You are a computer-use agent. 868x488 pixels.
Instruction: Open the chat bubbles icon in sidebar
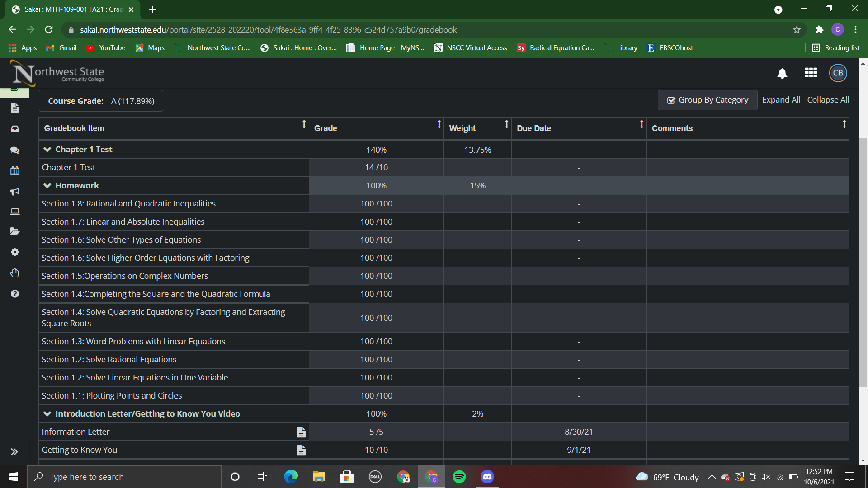pos(14,150)
